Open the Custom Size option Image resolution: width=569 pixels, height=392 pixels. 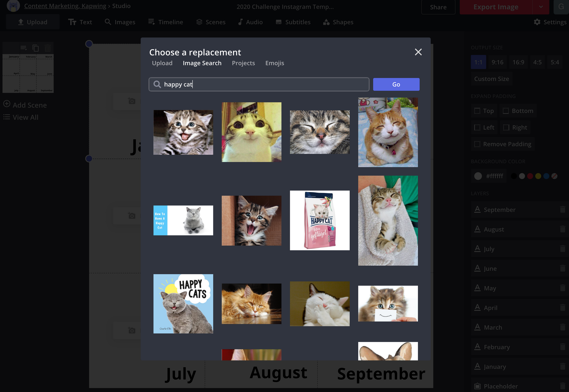coord(491,79)
